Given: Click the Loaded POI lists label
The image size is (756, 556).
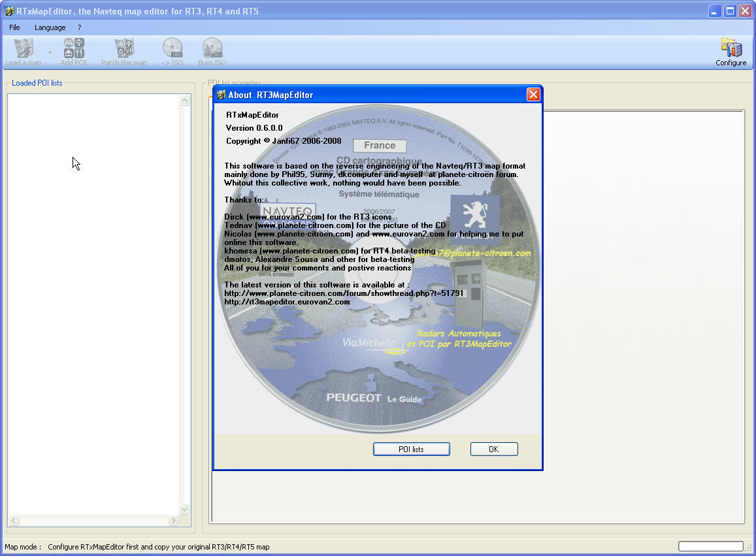Looking at the screenshot, I should coord(37,83).
